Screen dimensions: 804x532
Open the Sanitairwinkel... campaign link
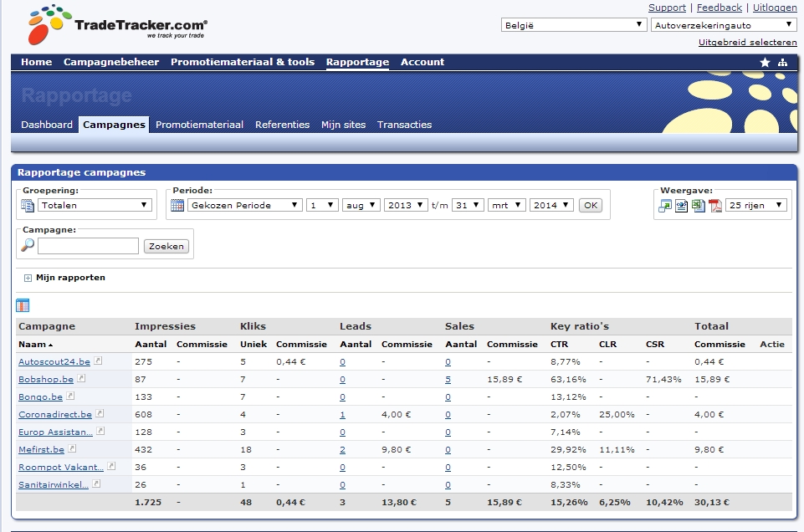click(54, 484)
